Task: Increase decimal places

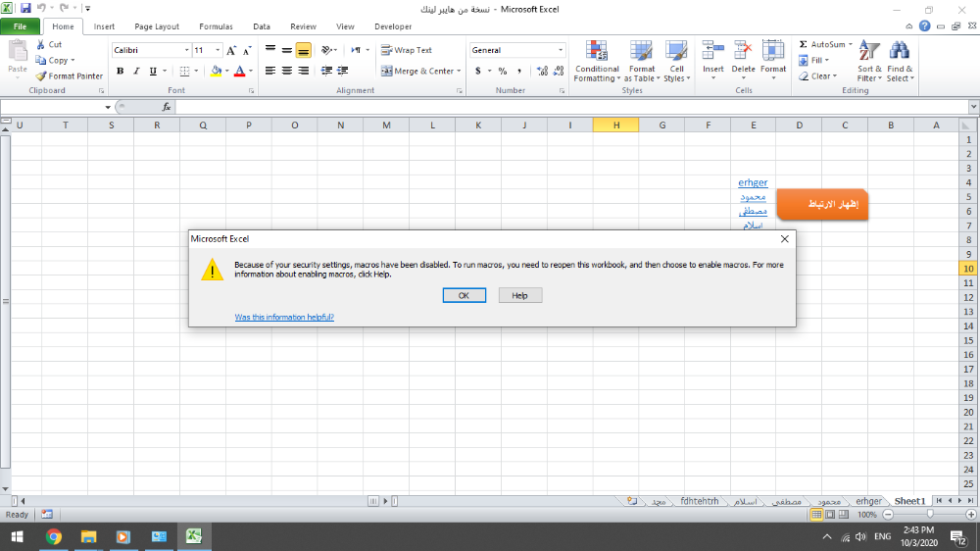Action: click(542, 71)
